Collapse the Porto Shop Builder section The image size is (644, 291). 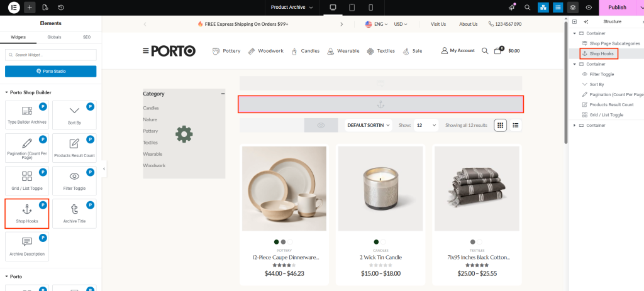7,92
